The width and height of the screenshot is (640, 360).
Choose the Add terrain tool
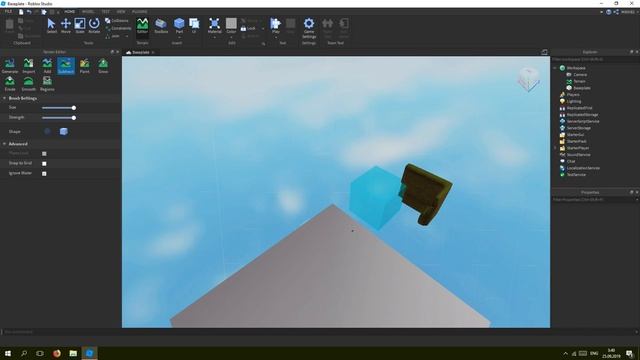click(47, 66)
